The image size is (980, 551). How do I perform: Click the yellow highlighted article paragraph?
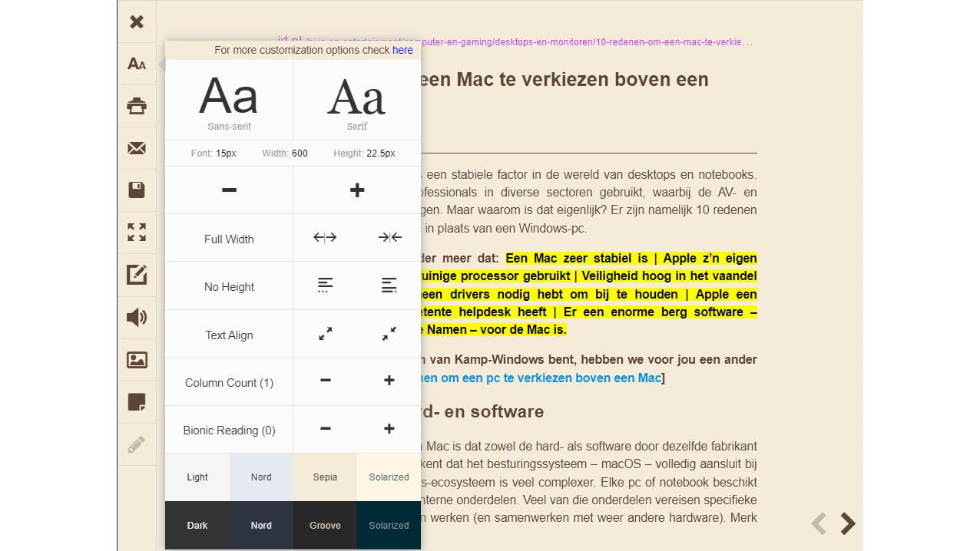pos(589,294)
